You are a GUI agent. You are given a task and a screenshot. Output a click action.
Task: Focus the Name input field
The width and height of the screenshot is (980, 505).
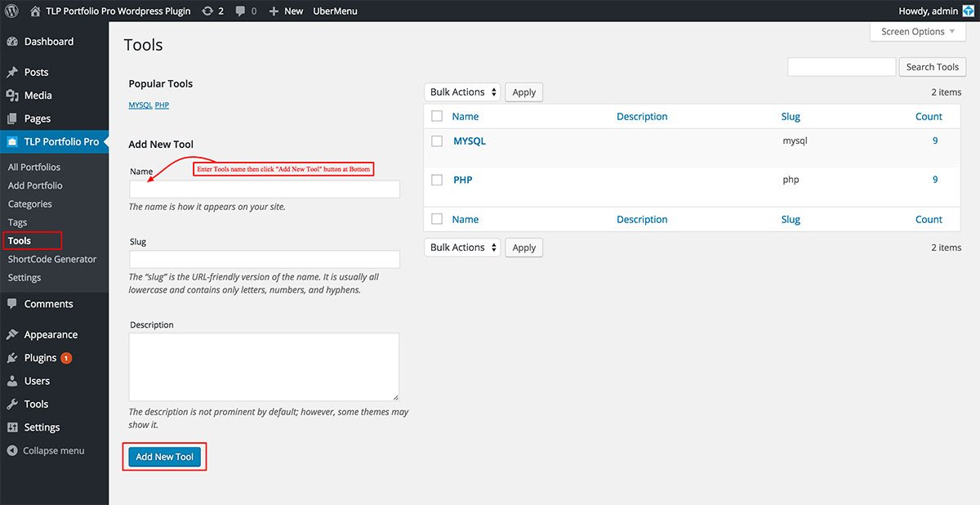[265, 189]
